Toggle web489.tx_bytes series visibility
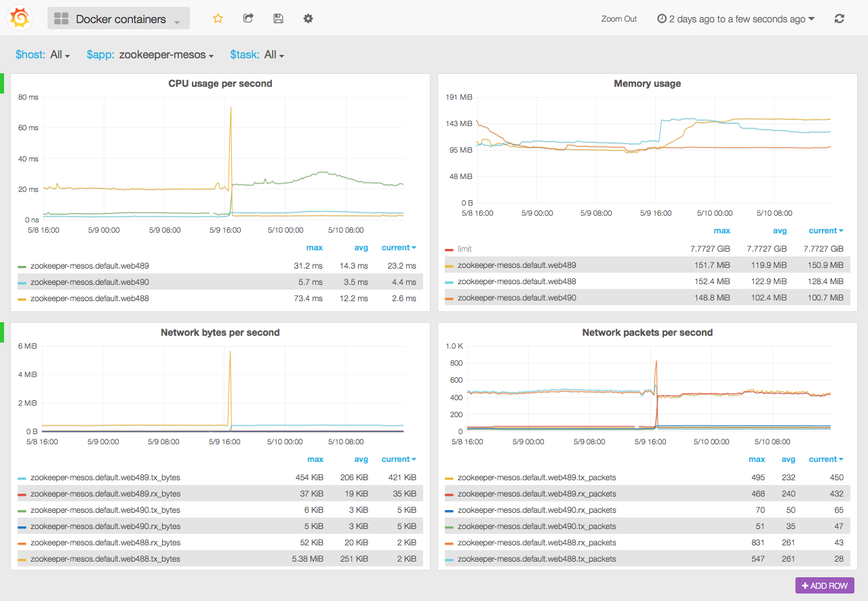The height and width of the screenshot is (601, 868). tap(105, 478)
